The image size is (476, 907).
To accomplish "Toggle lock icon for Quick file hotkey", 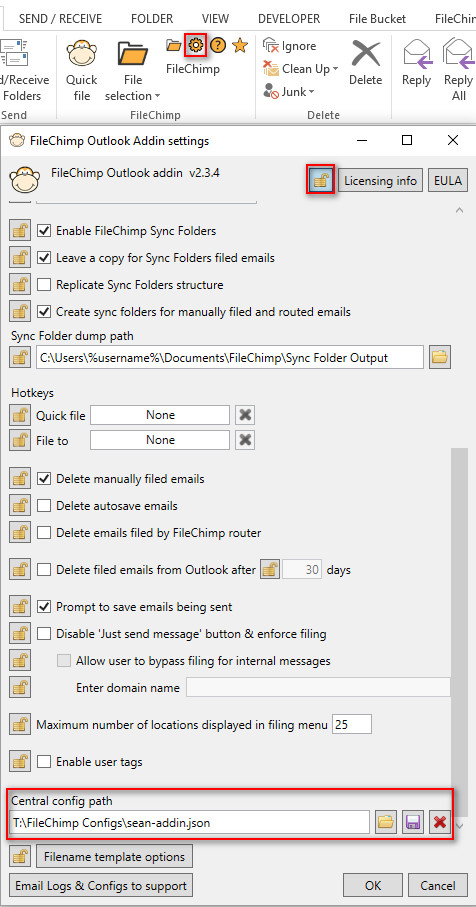I will 20,415.
